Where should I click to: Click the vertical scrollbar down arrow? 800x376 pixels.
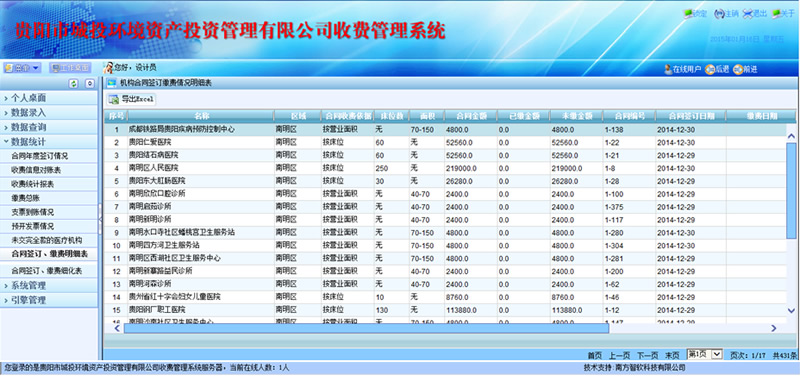pos(791,310)
